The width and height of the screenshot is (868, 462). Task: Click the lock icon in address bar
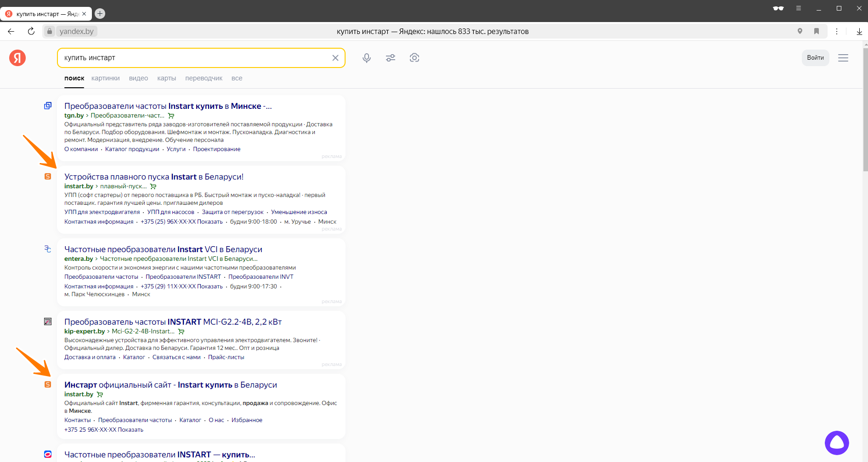pyautogui.click(x=50, y=31)
